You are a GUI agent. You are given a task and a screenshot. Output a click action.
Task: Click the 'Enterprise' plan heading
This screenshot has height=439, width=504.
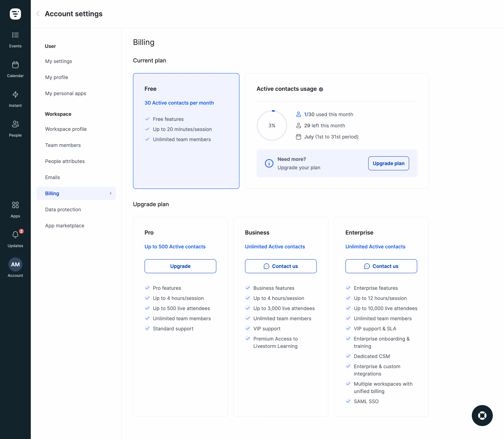359,232
